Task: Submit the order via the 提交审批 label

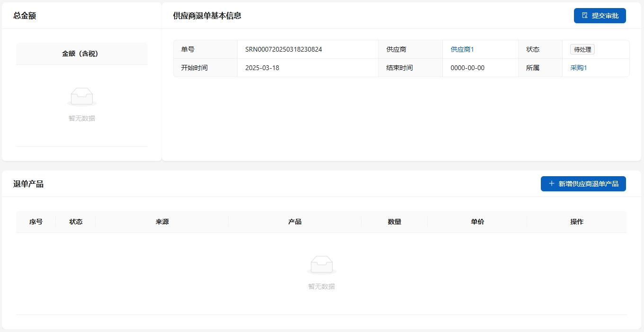Action: coord(605,16)
